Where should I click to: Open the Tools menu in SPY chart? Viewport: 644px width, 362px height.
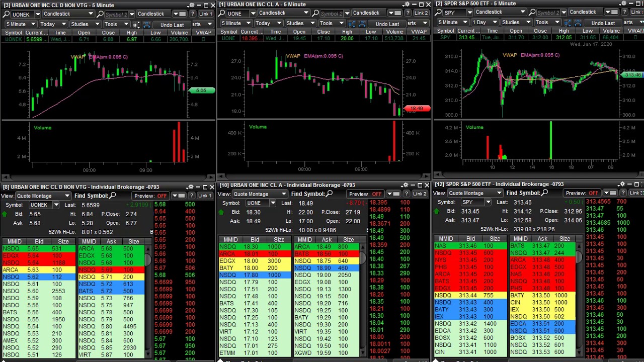coord(548,22)
